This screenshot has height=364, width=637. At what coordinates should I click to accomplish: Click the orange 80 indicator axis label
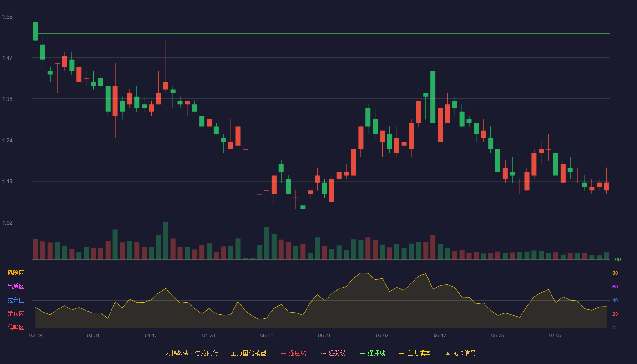click(x=615, y=273)
